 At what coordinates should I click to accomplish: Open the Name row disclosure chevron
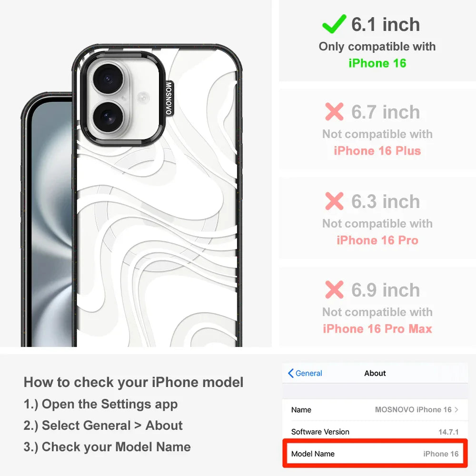click(456, 409)
